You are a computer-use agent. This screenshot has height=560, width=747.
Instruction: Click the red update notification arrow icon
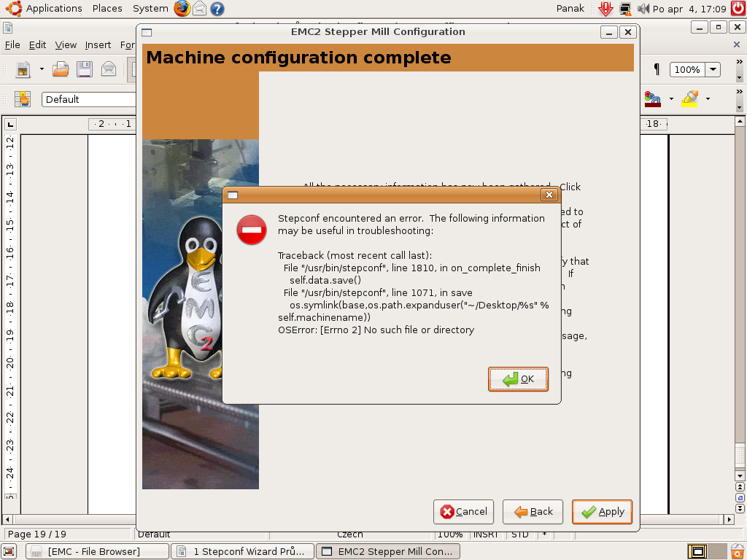pyautogui.click(x=605, y=9)
